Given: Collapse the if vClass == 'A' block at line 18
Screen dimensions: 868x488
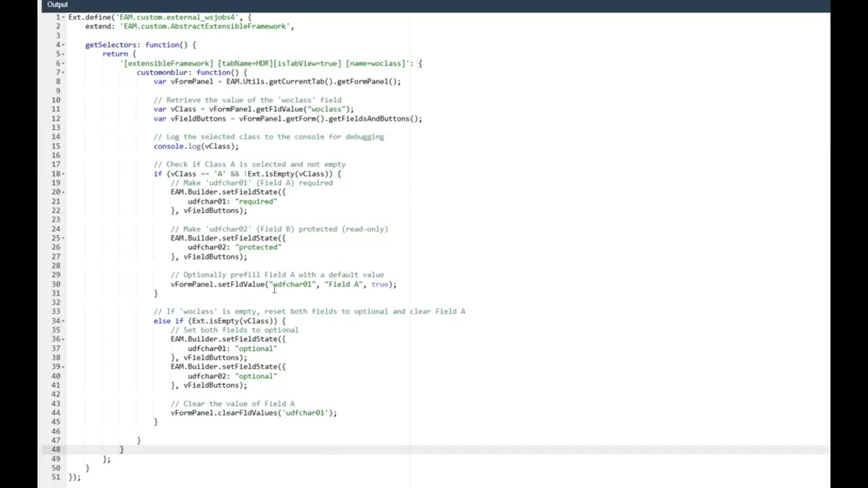Looking at the screenshot, I should pos(64,174).
